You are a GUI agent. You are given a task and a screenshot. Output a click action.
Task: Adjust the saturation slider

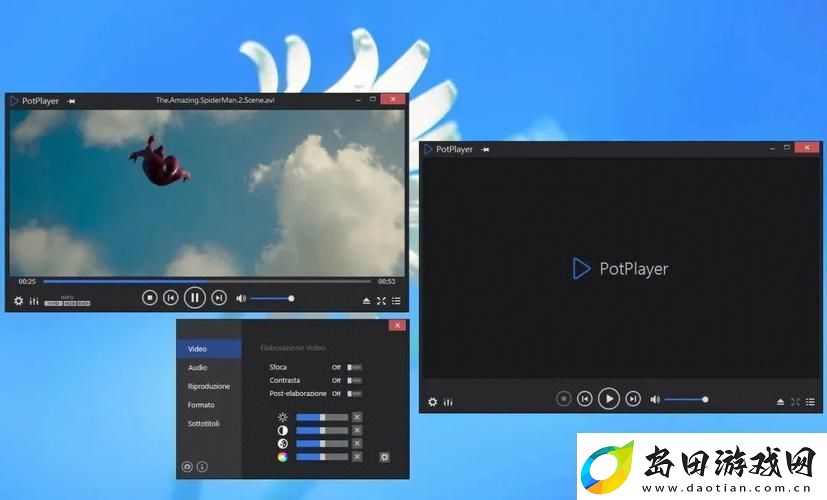click(x=322, y=444)
